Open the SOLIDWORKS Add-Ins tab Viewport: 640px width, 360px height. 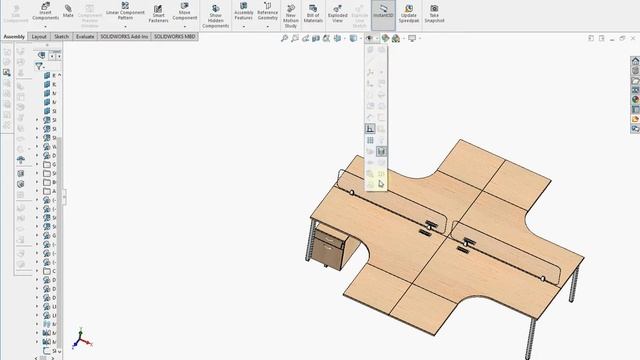click(x=124, y=37)
